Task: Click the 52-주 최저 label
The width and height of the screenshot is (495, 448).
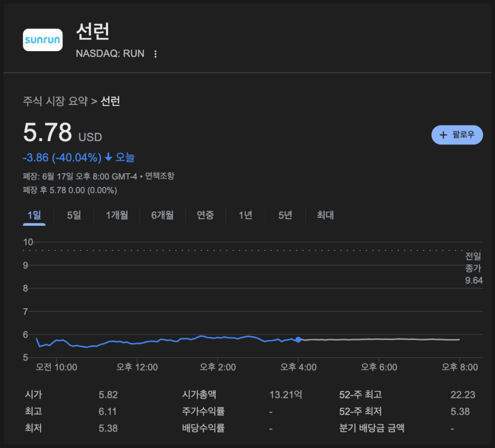Action: click(361, 412)
